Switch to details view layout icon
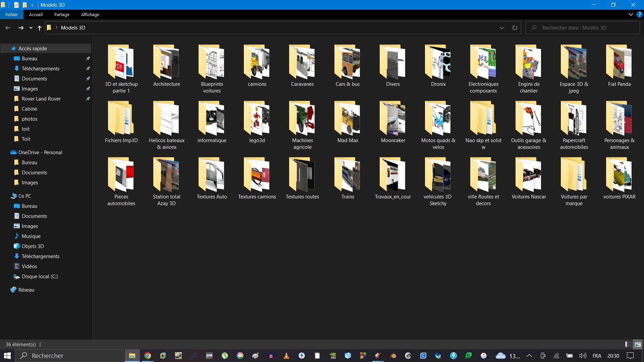Image resolution: width=644 pixels, height=362 pixels. pyautogui.click(x=628, y=344)
